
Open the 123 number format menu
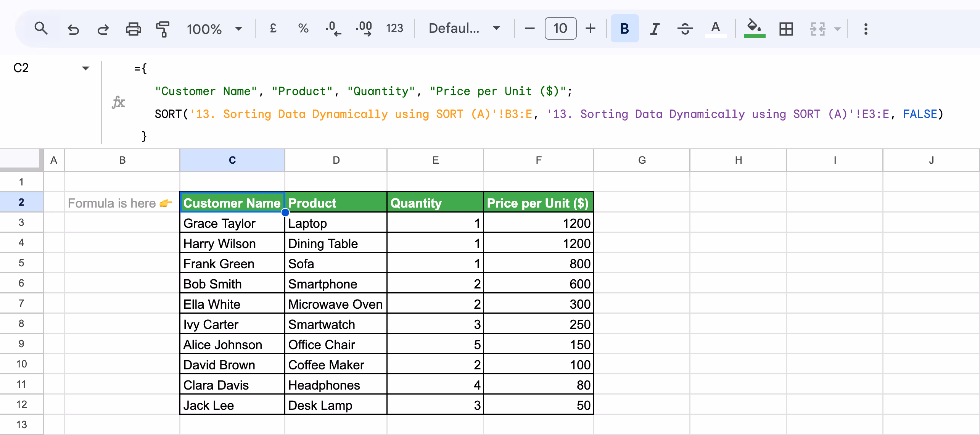click(395, 28)
